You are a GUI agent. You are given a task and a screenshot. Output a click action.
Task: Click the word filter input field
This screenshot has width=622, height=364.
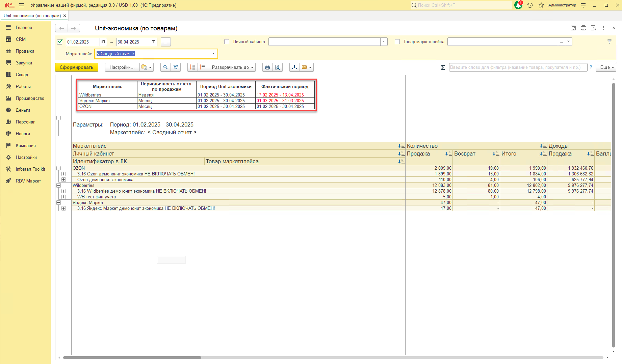tap(518, 67)
